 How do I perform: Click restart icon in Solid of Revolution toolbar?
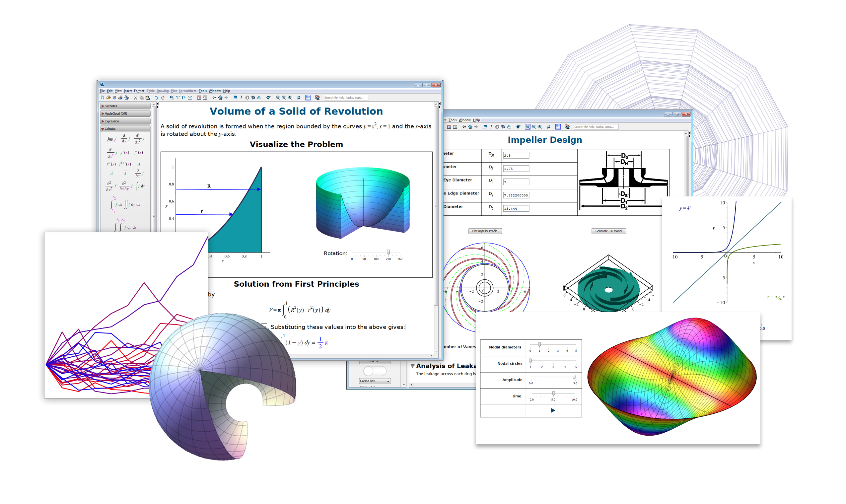259,98
